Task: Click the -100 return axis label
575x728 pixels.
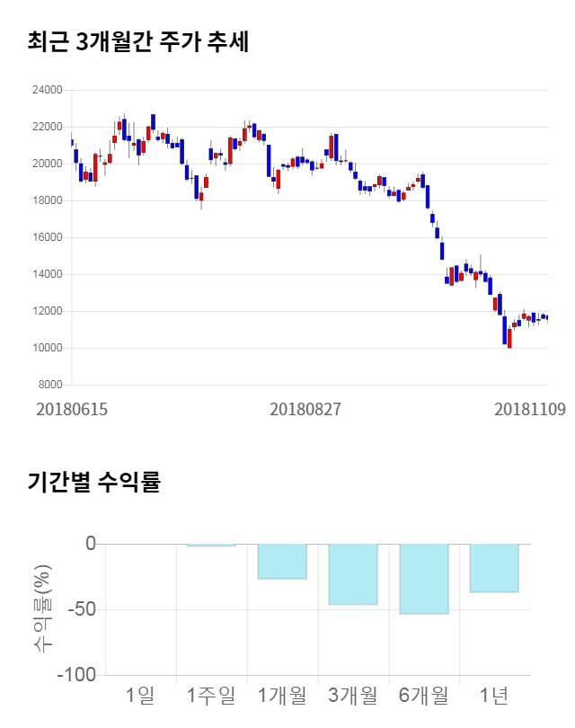Action: pos(75,675)
